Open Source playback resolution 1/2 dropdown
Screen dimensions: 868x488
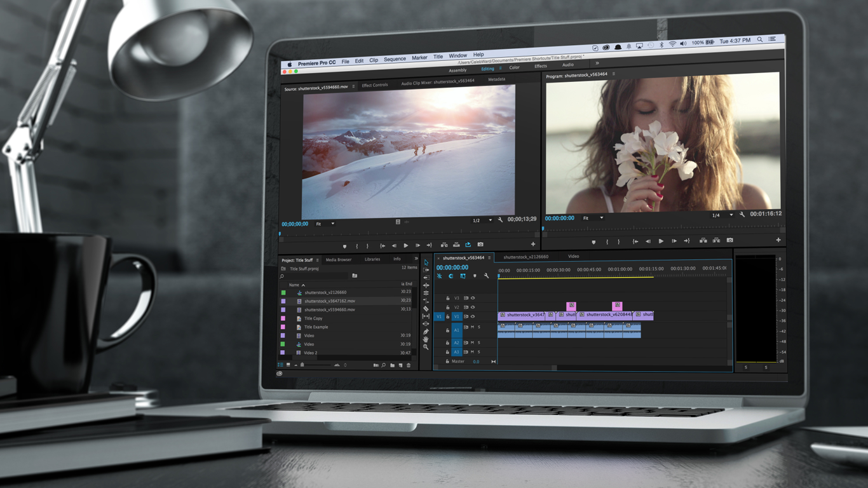click(482, 220)
